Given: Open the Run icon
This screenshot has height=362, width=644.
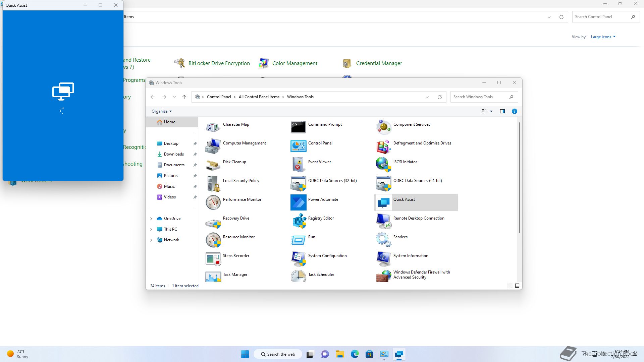Looking at the screenshot, I should click(x=298, y=240).
